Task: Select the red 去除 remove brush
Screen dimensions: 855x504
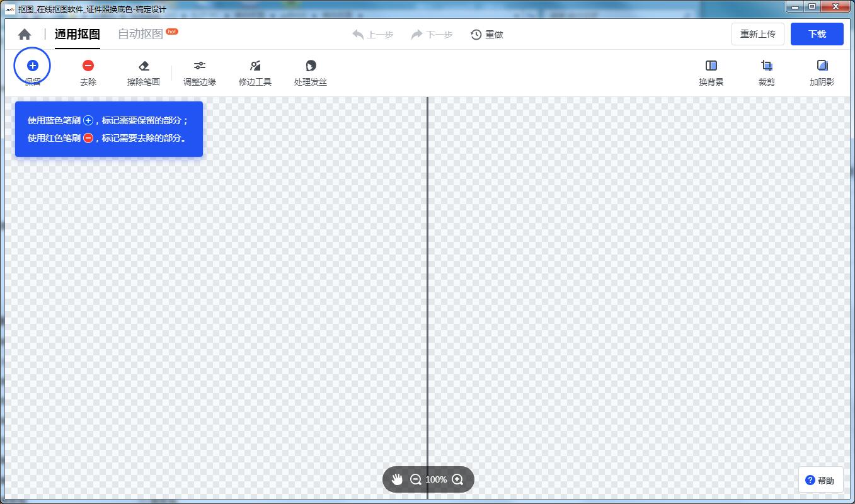Action: [x=88, y=72]
